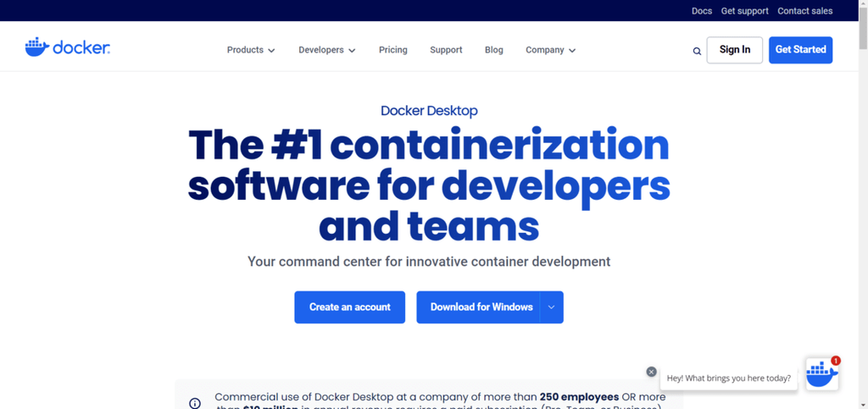Screen dimensions: 868x409
Task: Click the Sign In button
Action: (735, 50)
